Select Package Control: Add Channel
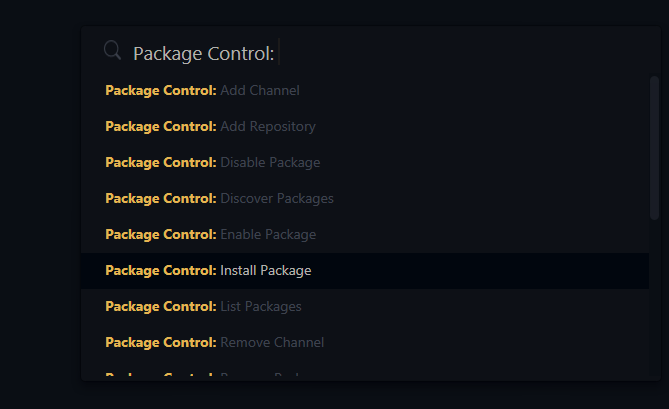Screen dimensions: 669x409 (x=259, y=91)
